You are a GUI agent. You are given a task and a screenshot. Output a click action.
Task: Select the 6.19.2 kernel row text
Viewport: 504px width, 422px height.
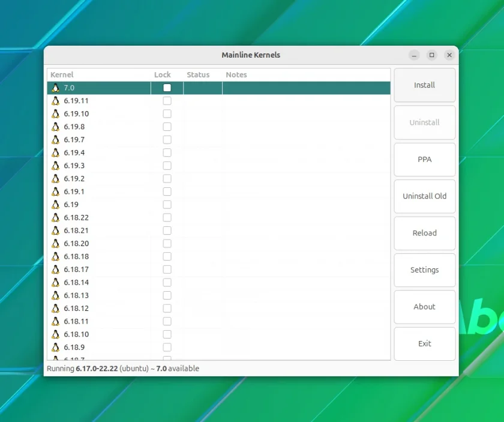[x=74, y=178]
